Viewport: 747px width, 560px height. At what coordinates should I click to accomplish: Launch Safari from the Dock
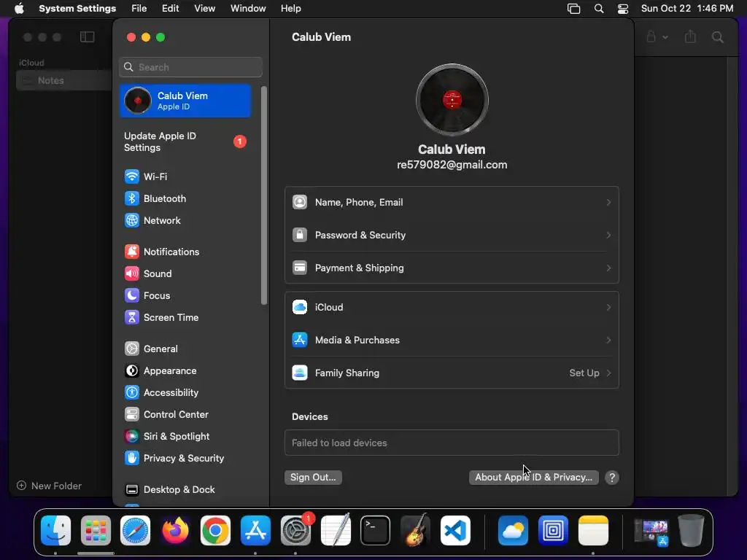point(135,531)
